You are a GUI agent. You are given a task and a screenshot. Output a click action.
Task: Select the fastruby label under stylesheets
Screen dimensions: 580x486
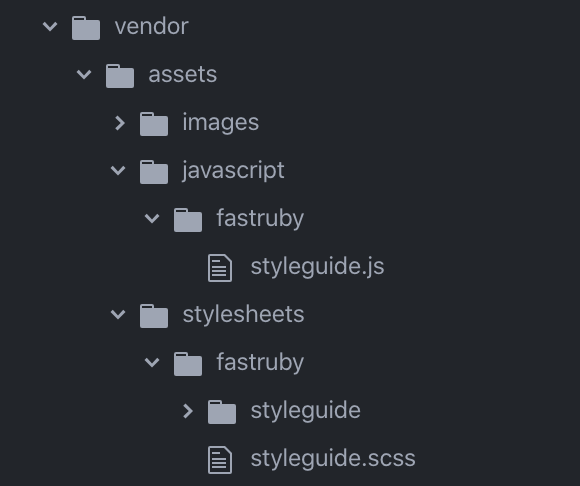260,362
